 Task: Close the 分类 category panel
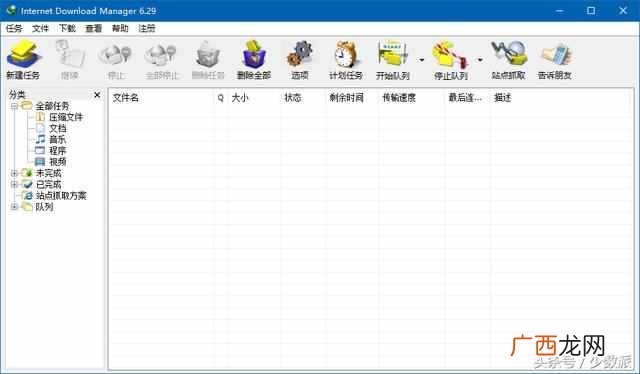[x=97, y=95]
